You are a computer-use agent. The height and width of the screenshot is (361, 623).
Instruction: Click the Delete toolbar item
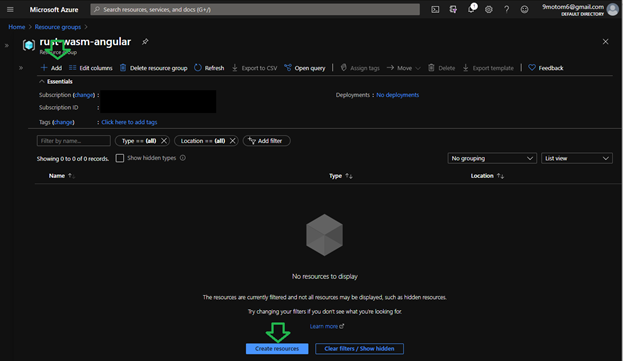click(441, 68)
